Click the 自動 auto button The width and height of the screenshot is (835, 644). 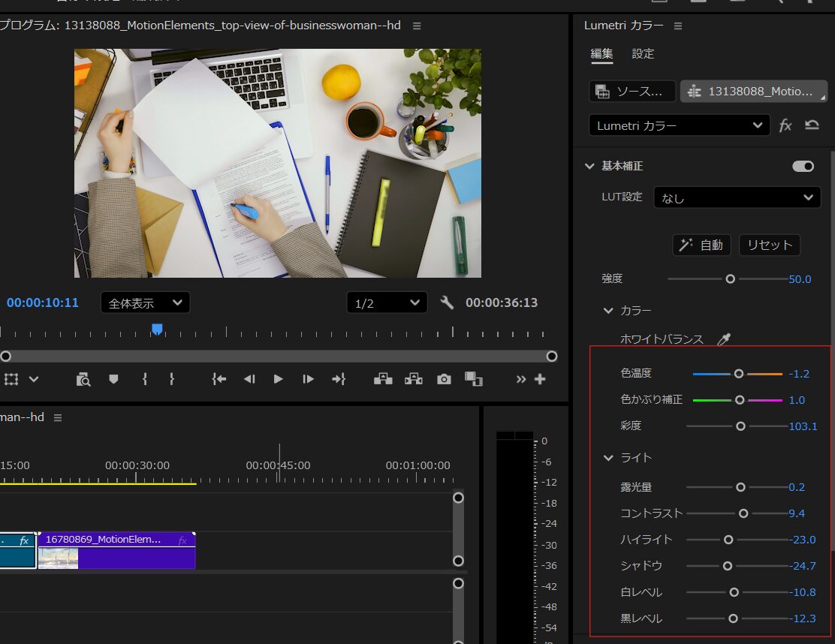click(x=701, y=245)
